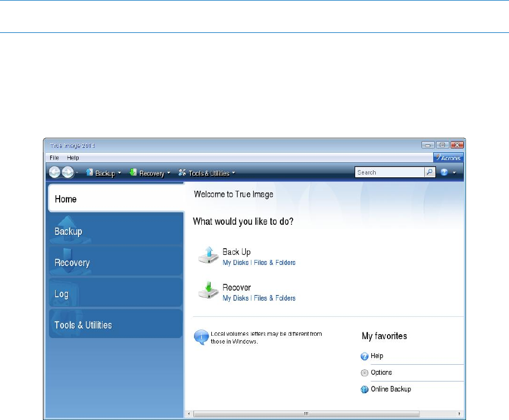Click the Online Backup globe icon
The image size is (509, 420).
coord(365,389)
